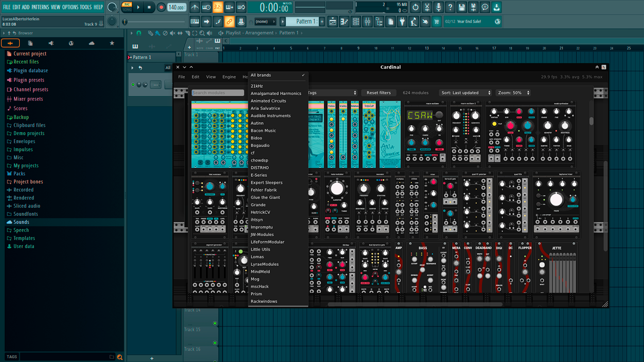Select the playlist draw pencil tool
644x362 pixels.
click(150, 33)
